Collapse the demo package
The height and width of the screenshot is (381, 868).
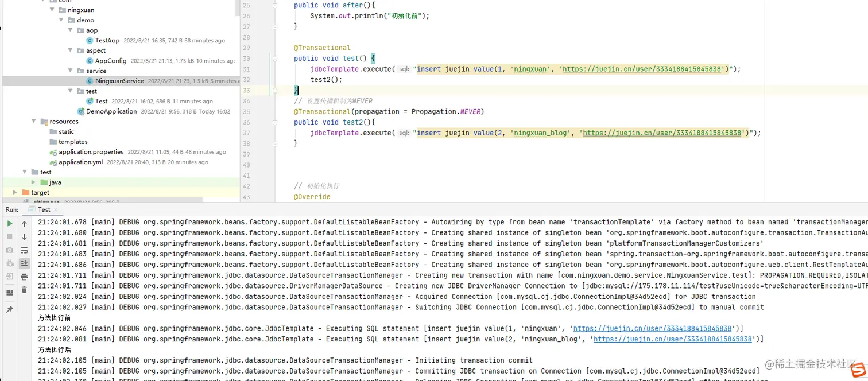click(61, 20)
